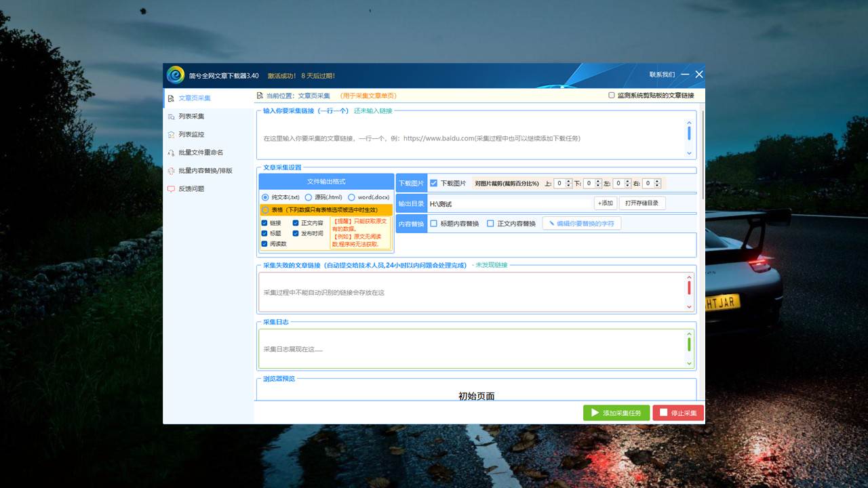Open 批量文件重命名 from the sidebar
This screenshot has height=488, width=868.
pyautogui.click(x=201, y=152)
